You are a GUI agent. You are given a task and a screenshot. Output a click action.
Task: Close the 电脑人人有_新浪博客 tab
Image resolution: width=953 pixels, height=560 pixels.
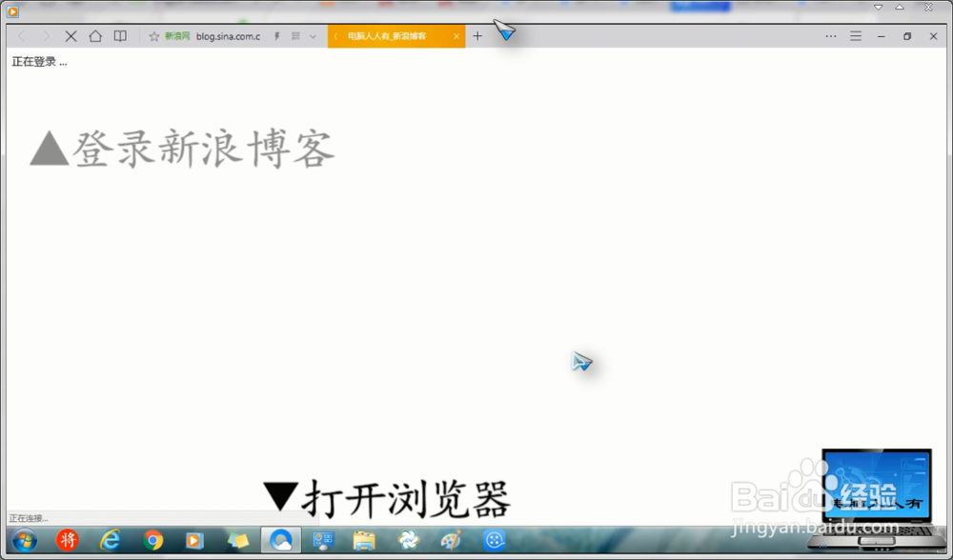coord(456,36)
